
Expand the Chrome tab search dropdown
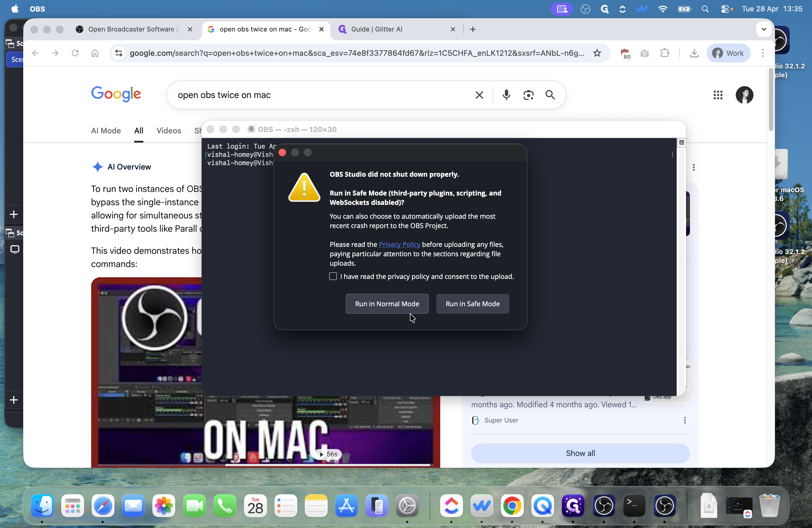(x=764, y=29)
